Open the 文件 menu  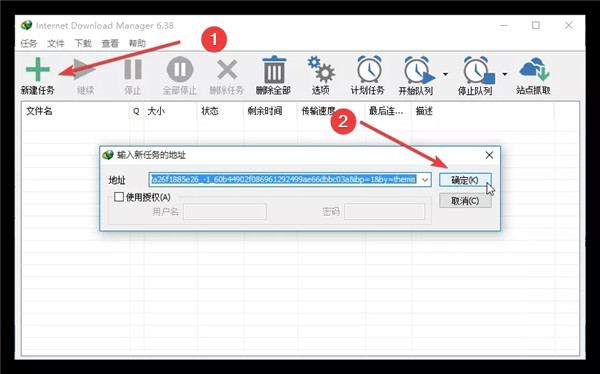56,43
